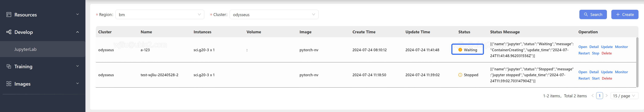The image size is (644, 112).
Task: View Detail for test-wjliu-20240528-2
Action: tap(594, 72)
